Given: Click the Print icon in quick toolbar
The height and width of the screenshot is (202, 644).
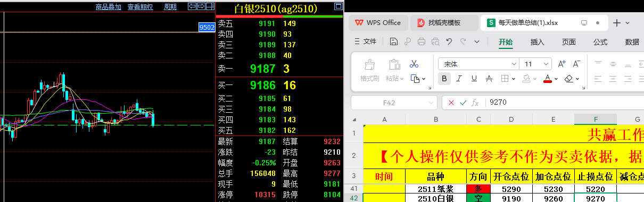Looking at the screenshot, I should (x=422, y=41).
